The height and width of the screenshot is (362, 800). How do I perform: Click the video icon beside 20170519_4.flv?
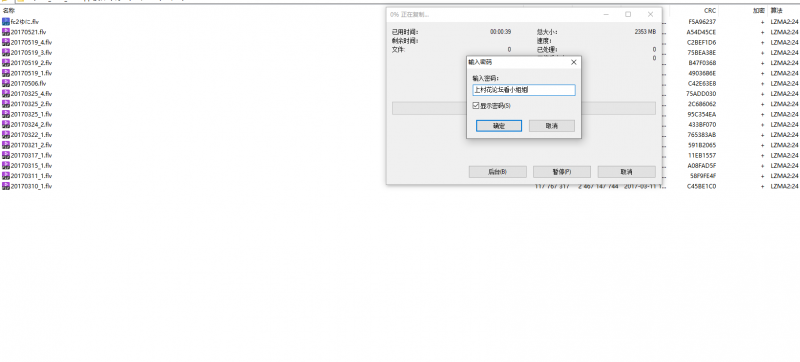tap(6, 42)
